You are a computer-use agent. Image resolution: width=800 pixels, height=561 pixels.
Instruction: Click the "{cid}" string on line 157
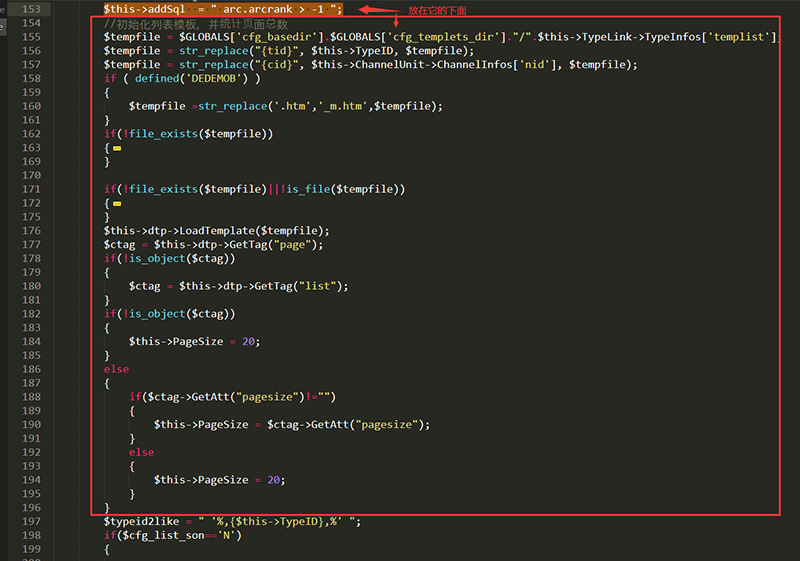tap(277, 64)
